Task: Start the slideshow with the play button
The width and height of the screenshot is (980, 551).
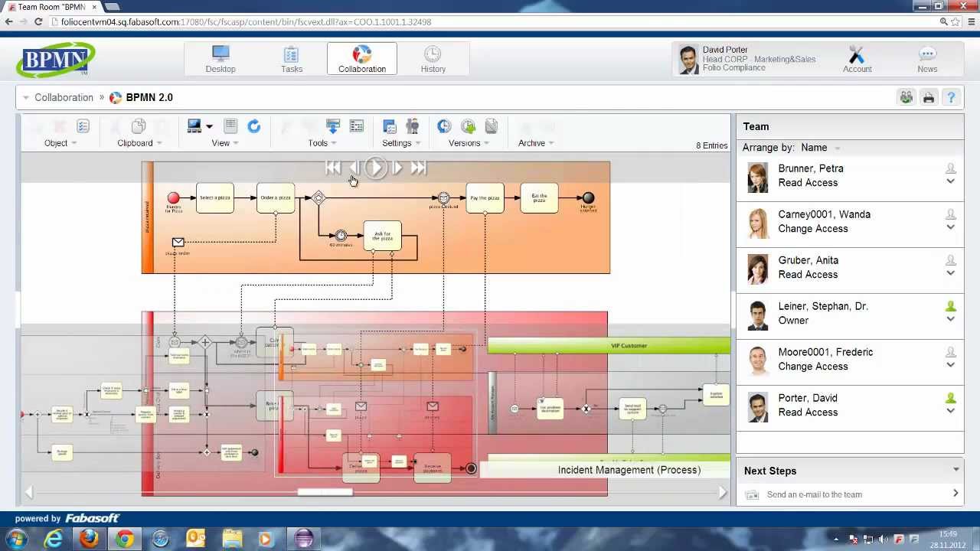Action: (375, 168)
